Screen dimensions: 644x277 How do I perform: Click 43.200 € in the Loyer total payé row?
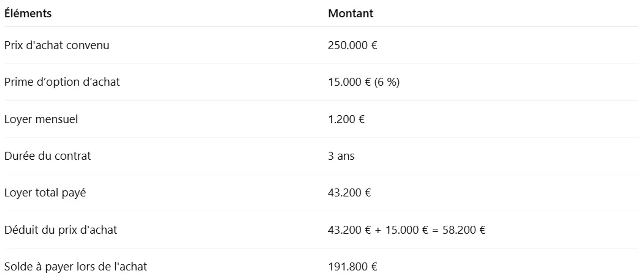coord(349,193)
